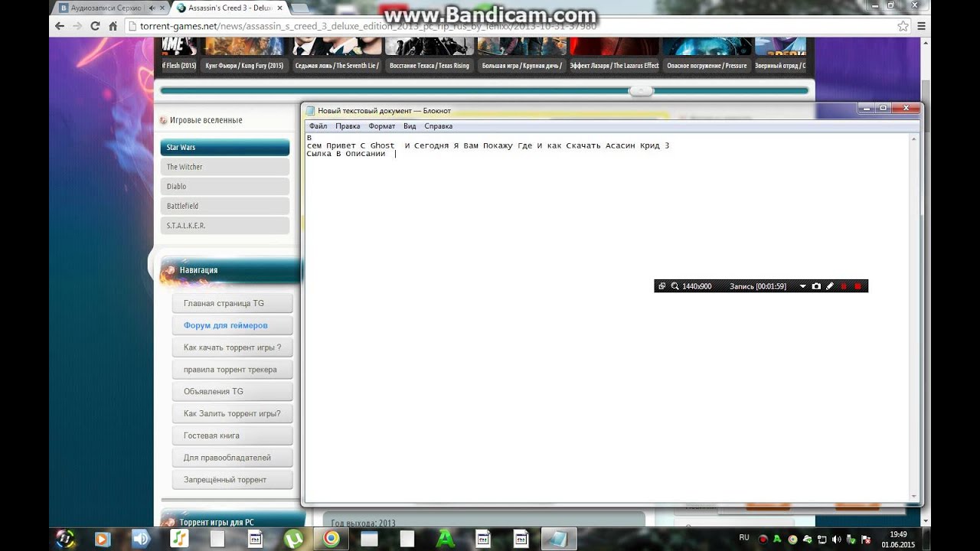Reload the torrent-games page
The image size is (980, 551).
95,25
